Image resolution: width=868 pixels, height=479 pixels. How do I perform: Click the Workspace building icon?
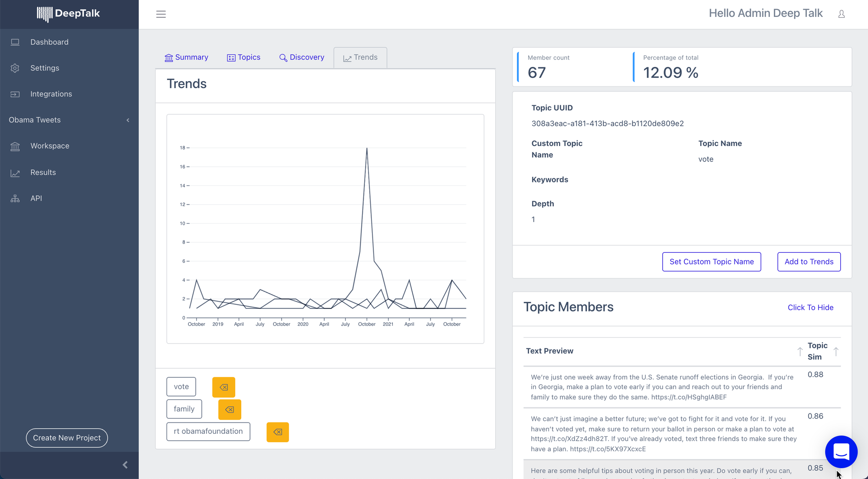coord(15,146)
